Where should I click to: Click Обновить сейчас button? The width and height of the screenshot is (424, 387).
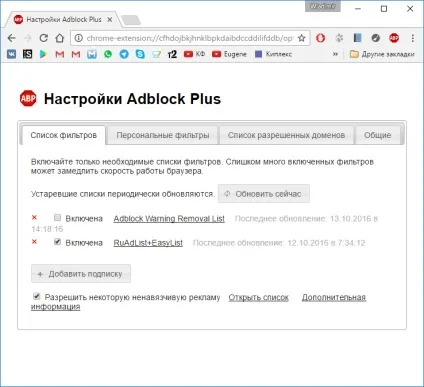[264, 194]
